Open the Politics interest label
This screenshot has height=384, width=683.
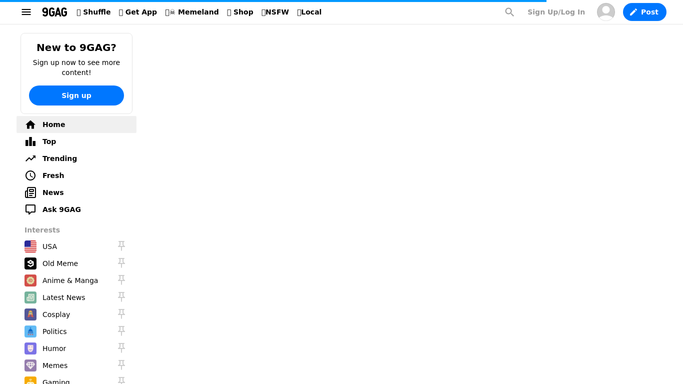pos(54,331)
